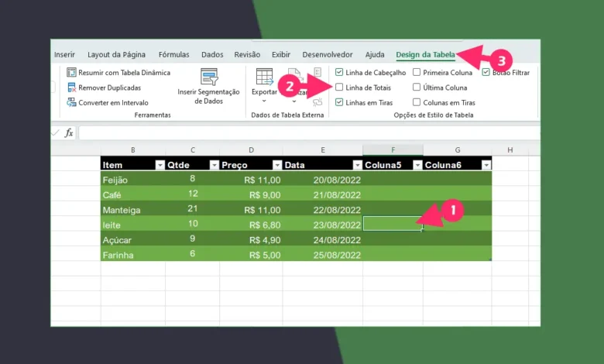Viewport: 604px width, 364px height.
Task: Click the price cell R$ 6,80
Action: pos(251,225)
